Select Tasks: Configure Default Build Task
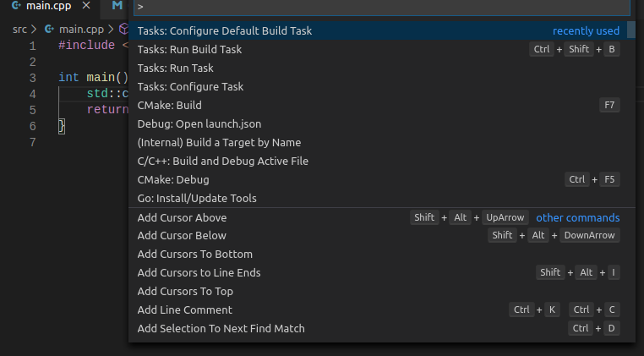 click(225, 30)
